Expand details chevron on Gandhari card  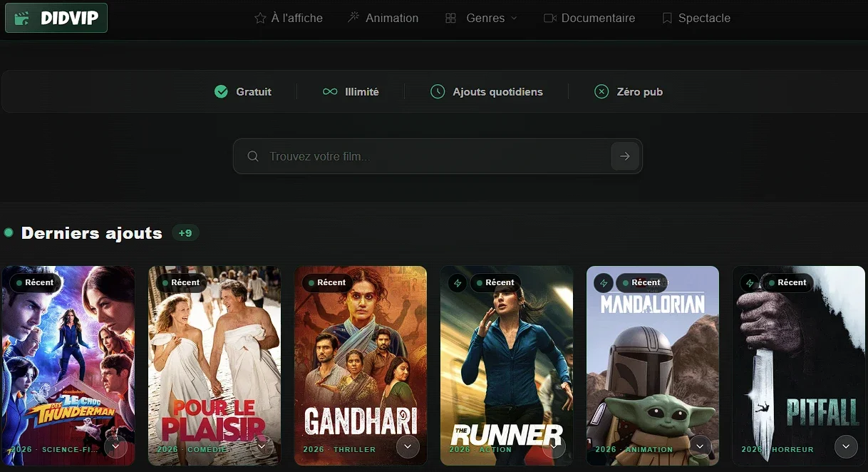coord(408,447)
